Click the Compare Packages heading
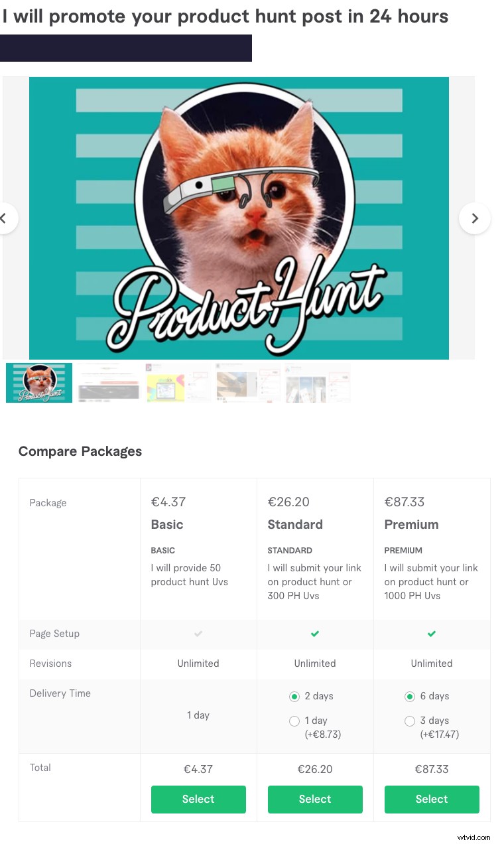Image resolution: width=504 pixels, height=844 pixels. click(x=80, y=451)
